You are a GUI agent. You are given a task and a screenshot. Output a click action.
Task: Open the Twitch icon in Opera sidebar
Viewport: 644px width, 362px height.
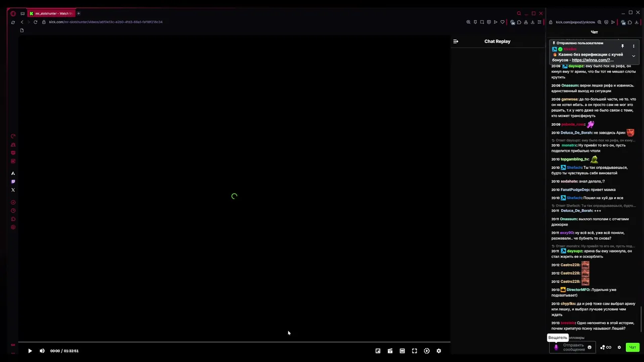point(13,182)
